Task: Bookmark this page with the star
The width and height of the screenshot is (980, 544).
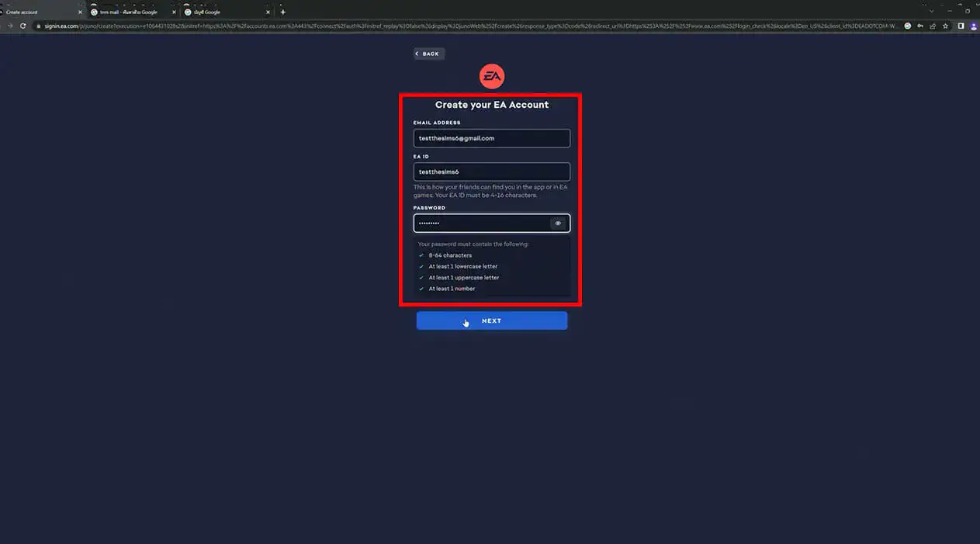Action: pos(944,26)
